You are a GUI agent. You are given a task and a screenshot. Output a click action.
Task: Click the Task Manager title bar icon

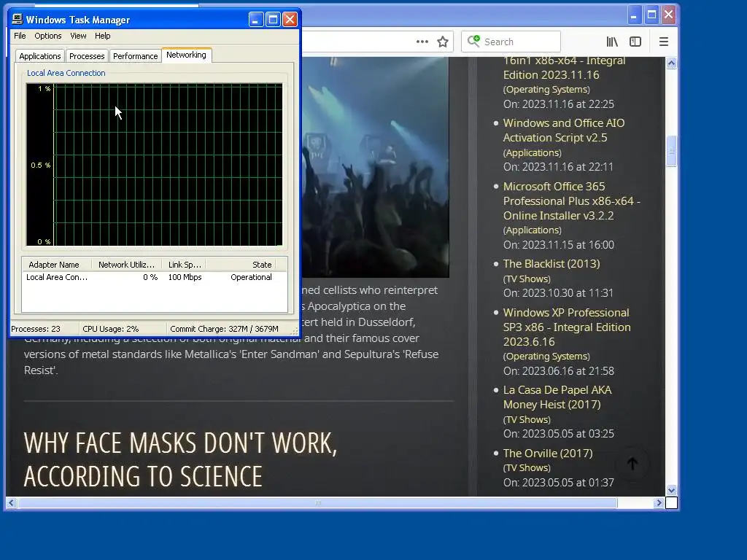[18, 19]
